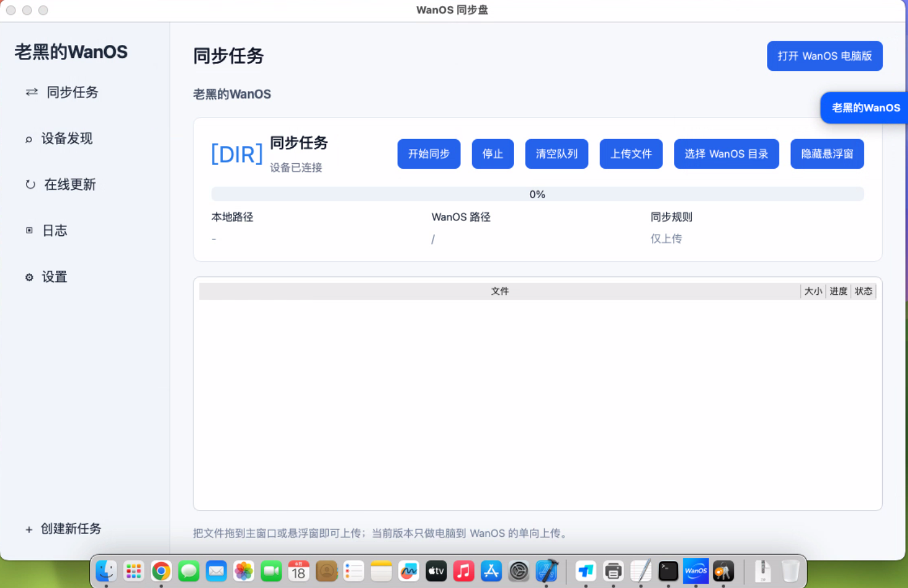Choose a folder with 选择 WanOS 目录
The width and height of the screenshot is (908, 588).
tap(726, 154)
